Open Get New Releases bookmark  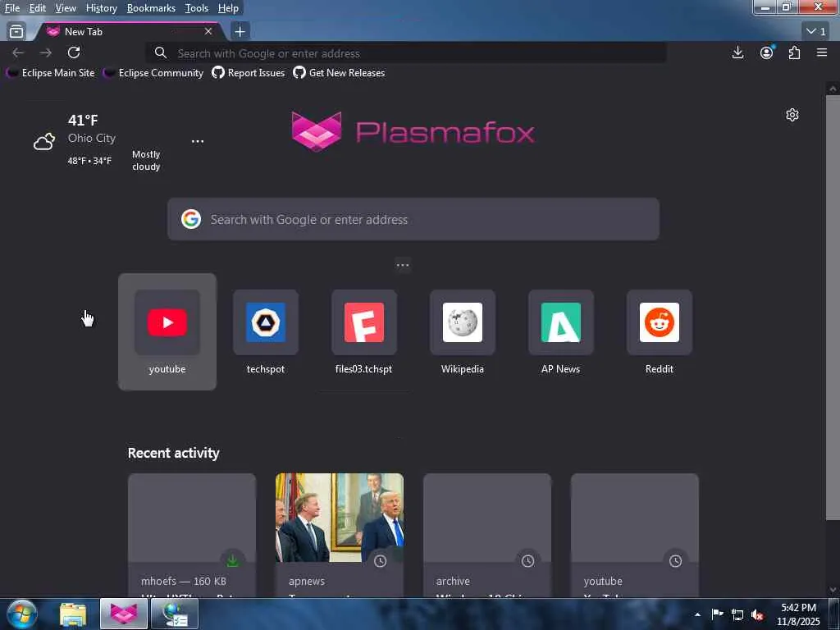coord(339,73)
